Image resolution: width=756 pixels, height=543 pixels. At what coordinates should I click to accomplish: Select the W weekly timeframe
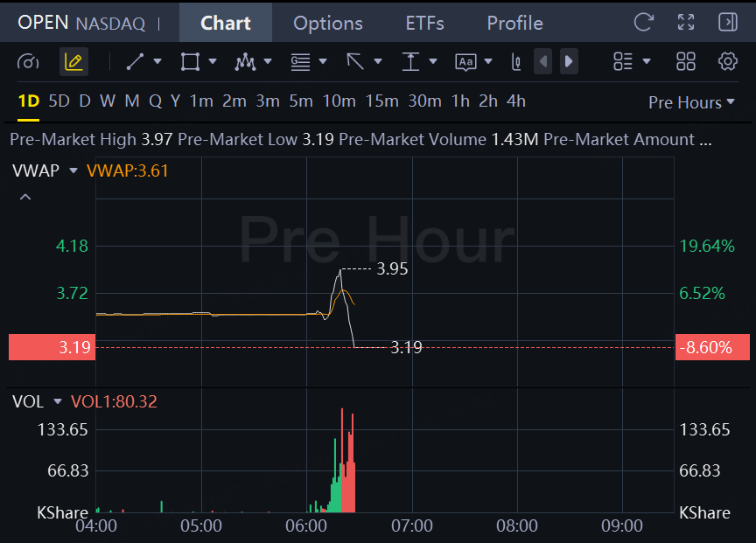pos(107,101)
